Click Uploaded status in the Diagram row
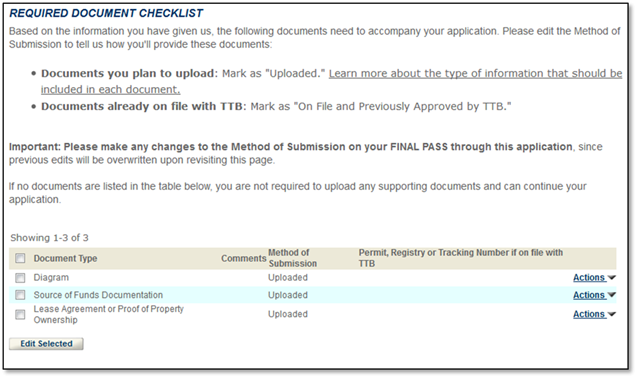The height and width of the screenshot is (378, 637). [288, 278]
